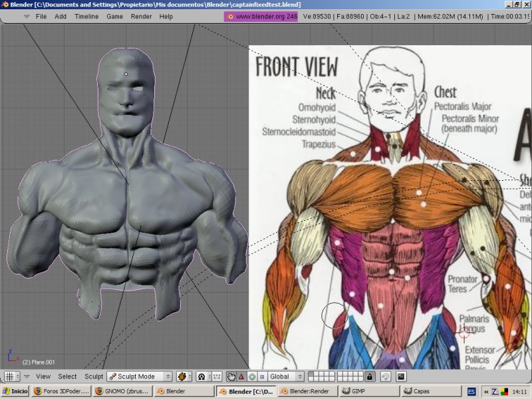Click the object center dot on model forehead

coord(126,74)
